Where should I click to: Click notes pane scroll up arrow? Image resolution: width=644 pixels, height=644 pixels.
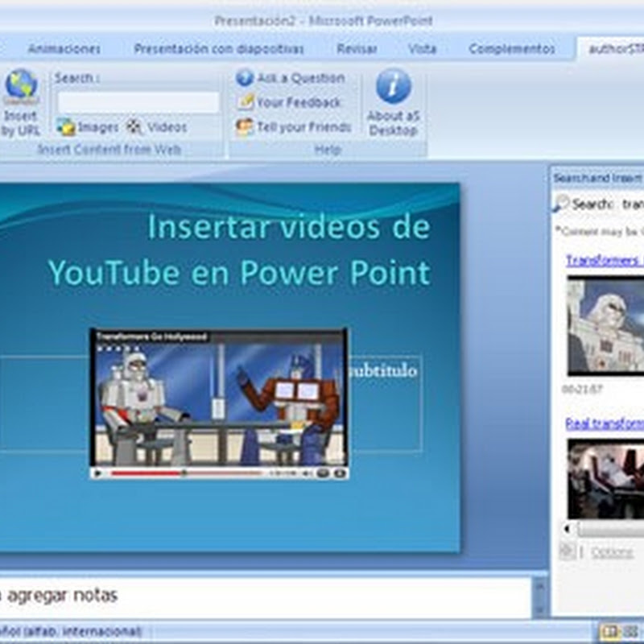(x=539, y=586)
